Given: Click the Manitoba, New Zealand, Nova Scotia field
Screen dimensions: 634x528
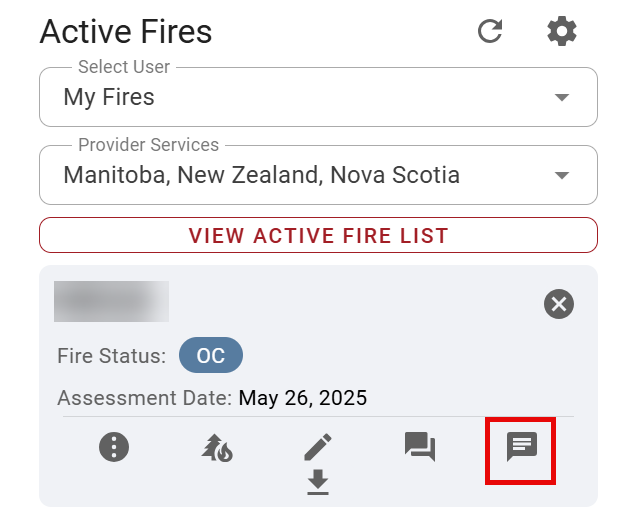Looking at the screenshot, I should pos(262,175).
